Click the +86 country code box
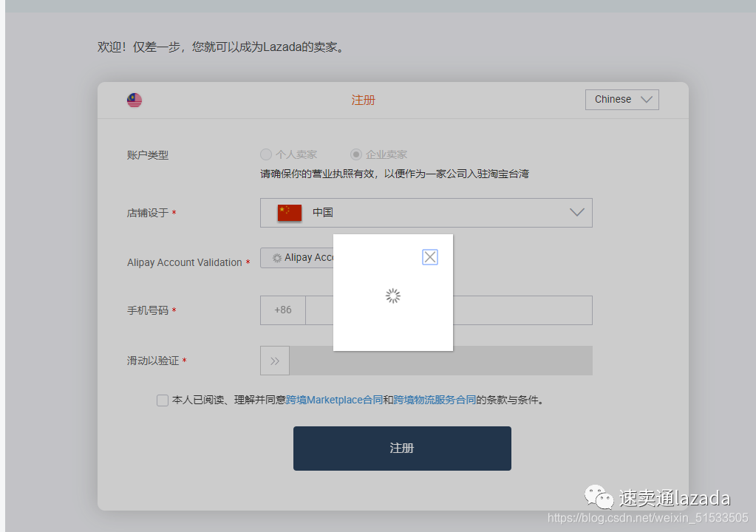Image resolution: width=756 pixels, height=532 pixels. click(x=283, y=310)
